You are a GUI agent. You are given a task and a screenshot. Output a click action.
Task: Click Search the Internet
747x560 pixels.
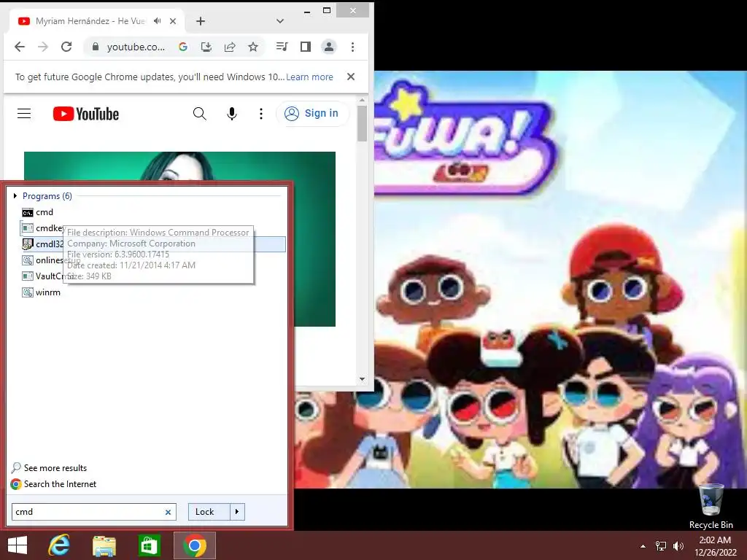54,484
